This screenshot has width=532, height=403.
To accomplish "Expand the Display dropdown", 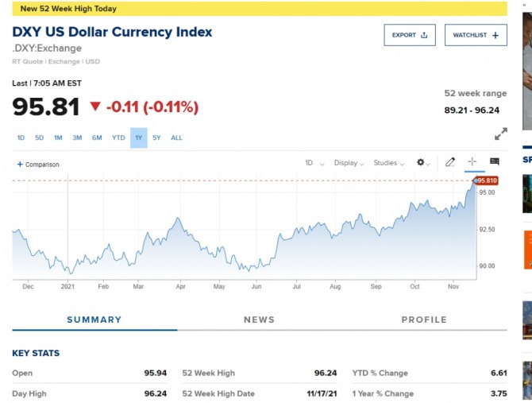I will click(349, 163).
